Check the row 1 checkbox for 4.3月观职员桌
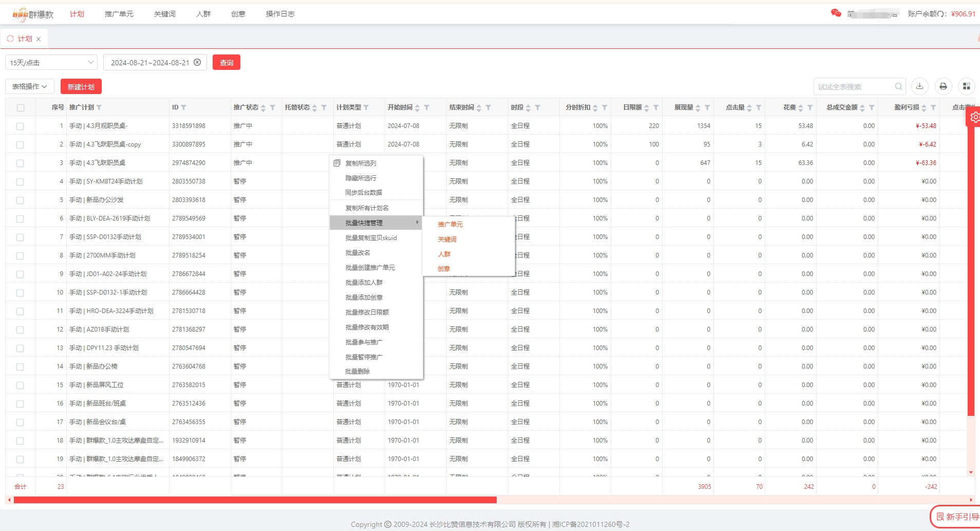 (20, 126)
